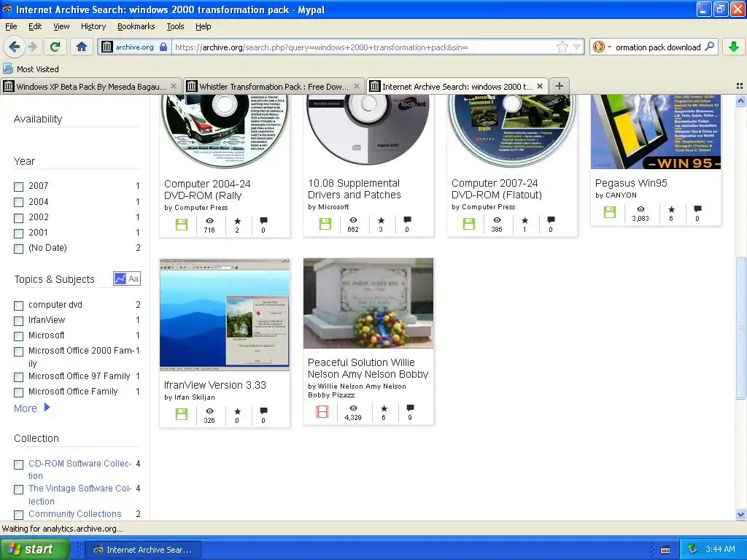Click the vertical scrollbar up arrow
The image size is (747, 560).
[740, 101]
